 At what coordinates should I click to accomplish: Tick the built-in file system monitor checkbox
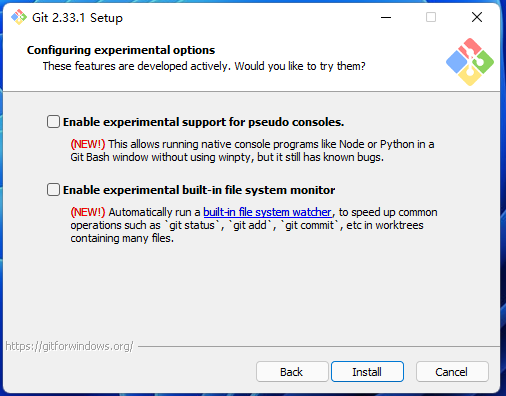point(53,190)
